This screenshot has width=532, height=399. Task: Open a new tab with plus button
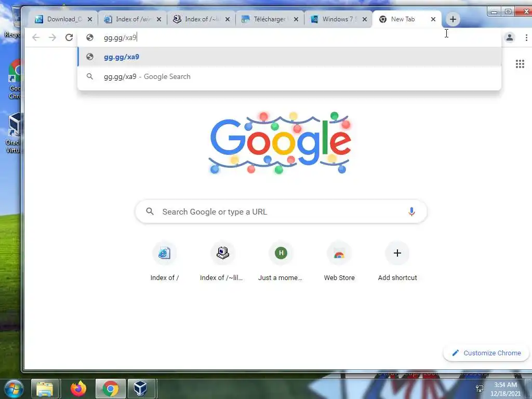[453, 19]
